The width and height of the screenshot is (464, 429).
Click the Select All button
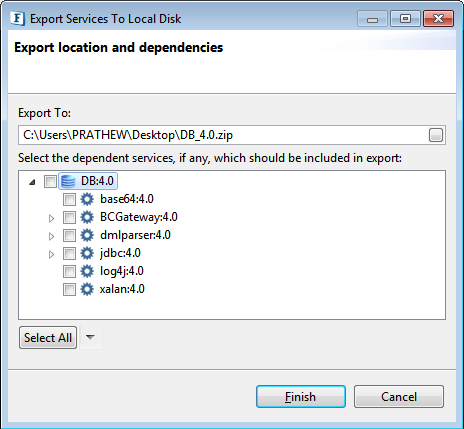[48, 338]
